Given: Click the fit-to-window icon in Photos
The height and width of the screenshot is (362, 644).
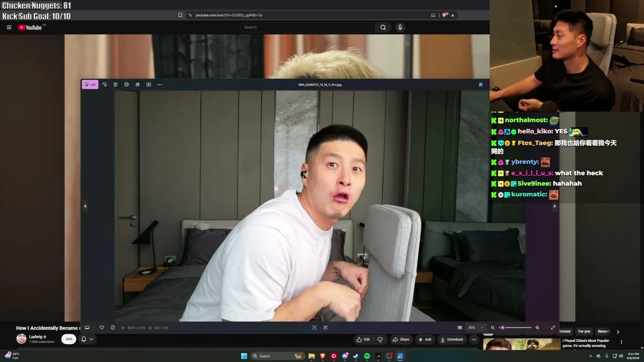Looking at the screenshot, I should click(x=460, y=328).
